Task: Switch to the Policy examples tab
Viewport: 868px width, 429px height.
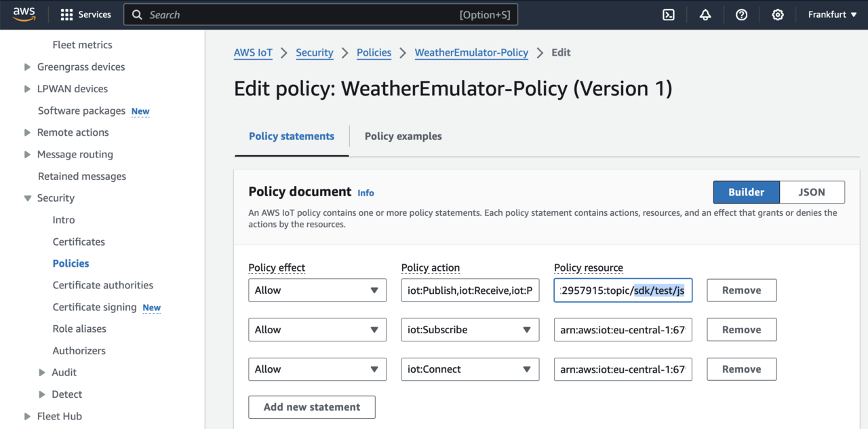Action: pyautogui.click(x=403, y=136)
